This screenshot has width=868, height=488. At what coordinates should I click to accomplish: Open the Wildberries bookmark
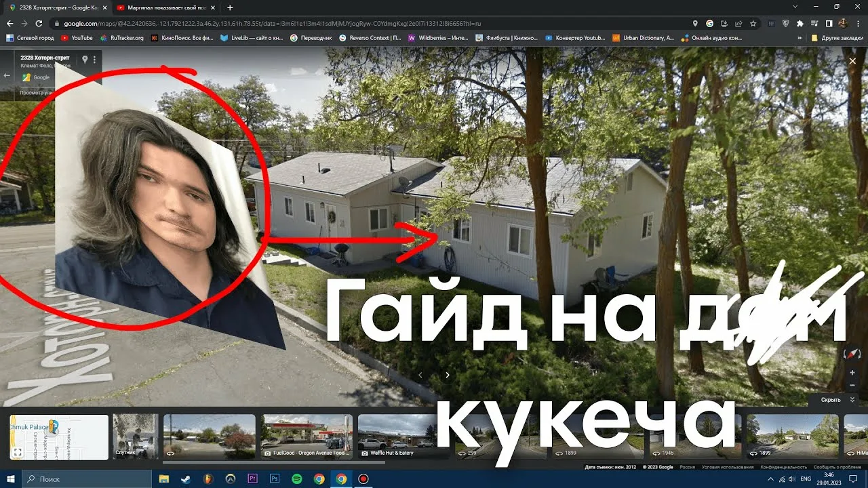pos(439,38)
